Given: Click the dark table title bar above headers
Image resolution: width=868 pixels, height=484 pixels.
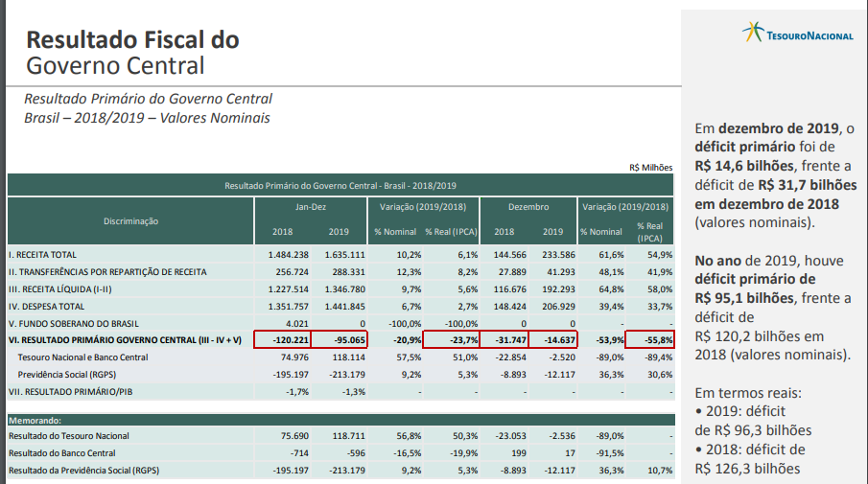Looking at the screenshot, I should point(340,185).
